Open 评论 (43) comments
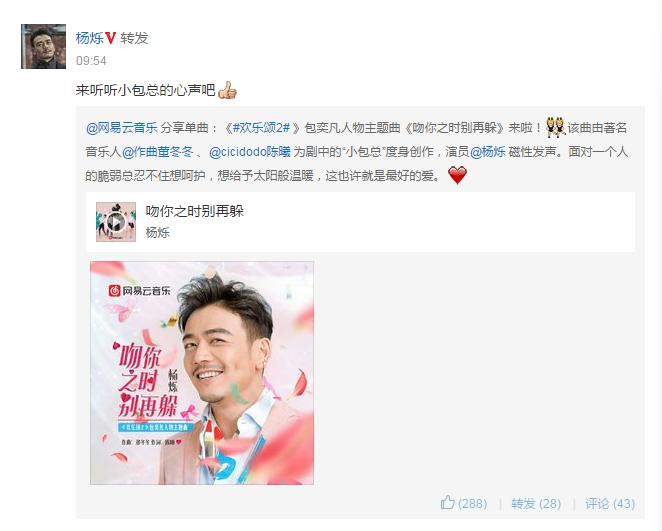662x531 pixels. (610, 503)
